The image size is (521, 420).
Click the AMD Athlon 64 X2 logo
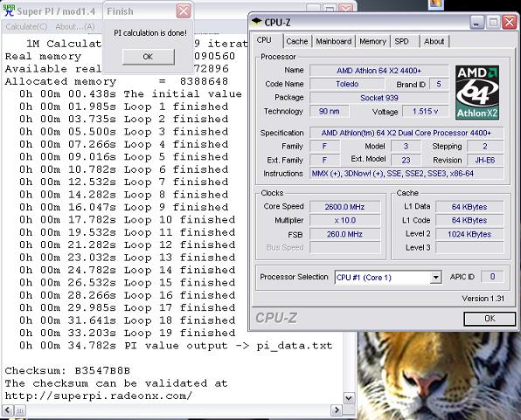click(477, 93)
